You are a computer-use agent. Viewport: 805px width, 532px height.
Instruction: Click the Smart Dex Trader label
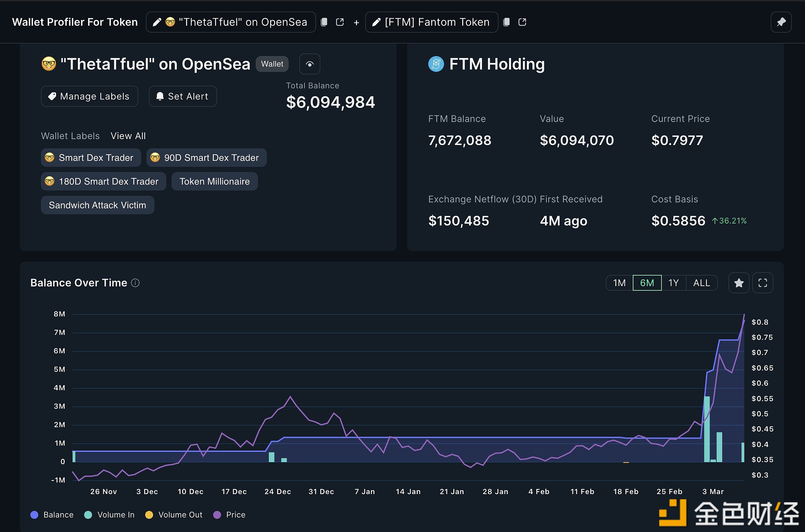click(91, 158)
